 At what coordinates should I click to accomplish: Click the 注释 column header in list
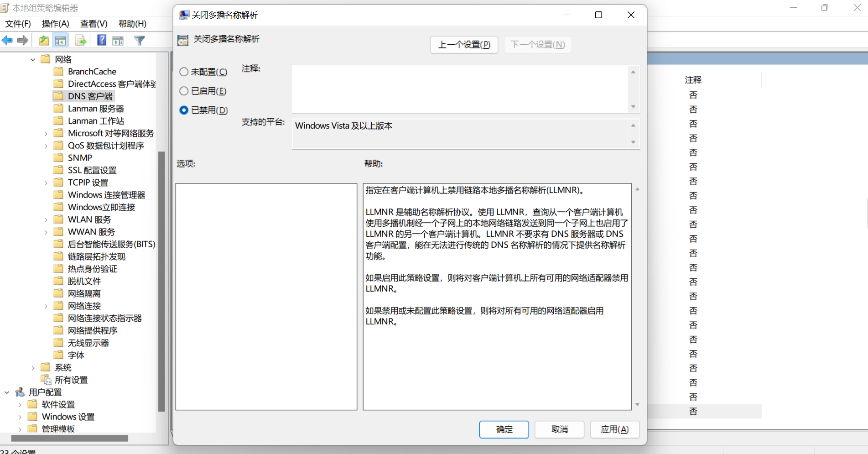693,80
